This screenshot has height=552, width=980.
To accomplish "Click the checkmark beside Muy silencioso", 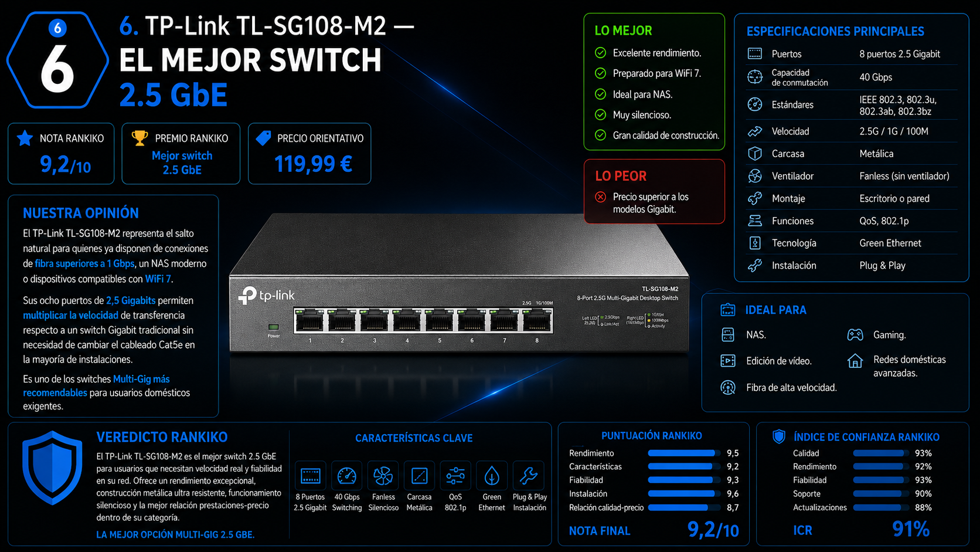I will (x=601, y=114).
